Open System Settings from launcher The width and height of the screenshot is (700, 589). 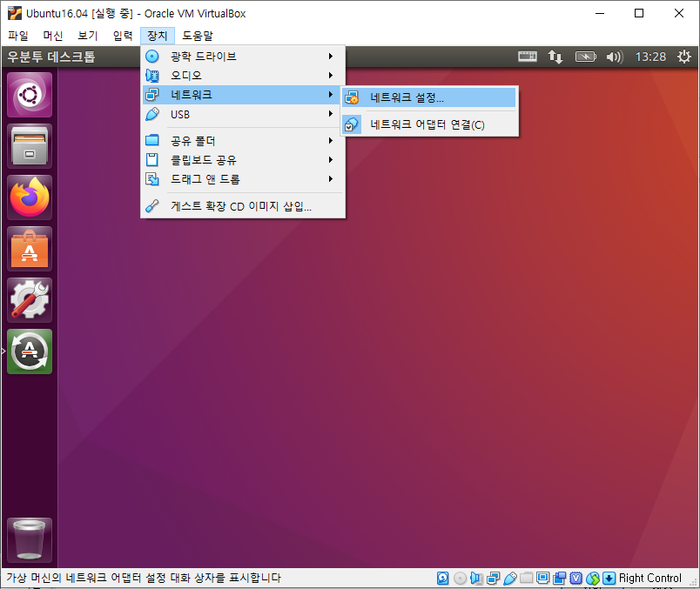point(30,300)
